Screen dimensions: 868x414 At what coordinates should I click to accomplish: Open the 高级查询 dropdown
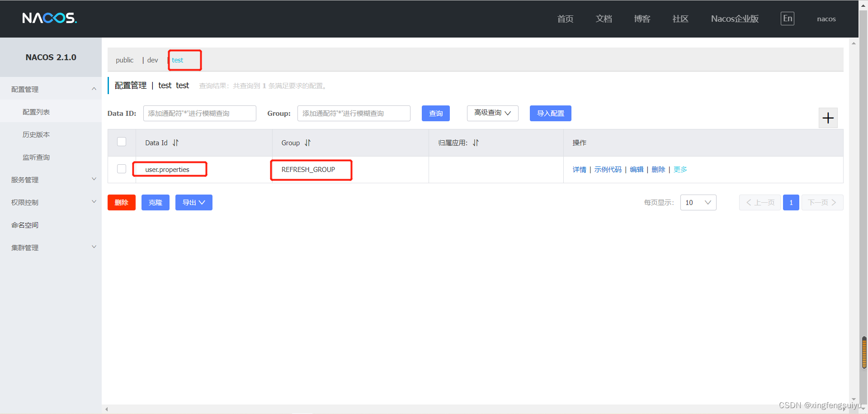[492, 113]
